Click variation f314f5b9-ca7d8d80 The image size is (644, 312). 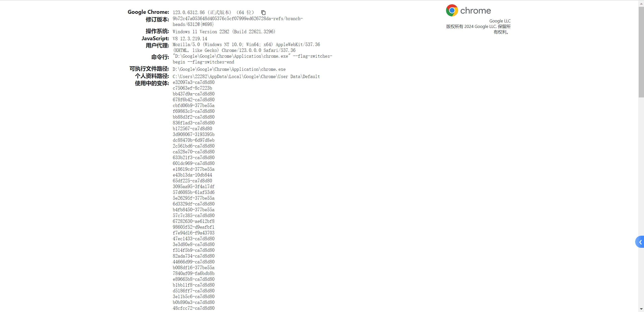194,250
